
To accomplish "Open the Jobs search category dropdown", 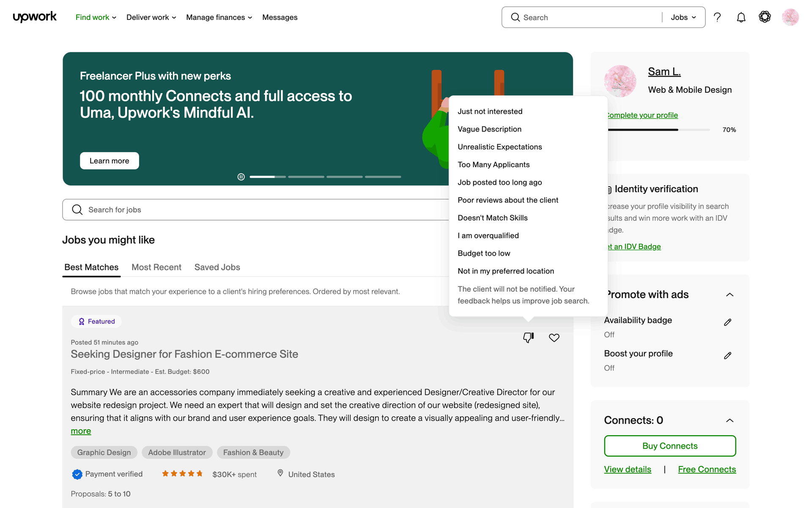I will pos(683,17).
